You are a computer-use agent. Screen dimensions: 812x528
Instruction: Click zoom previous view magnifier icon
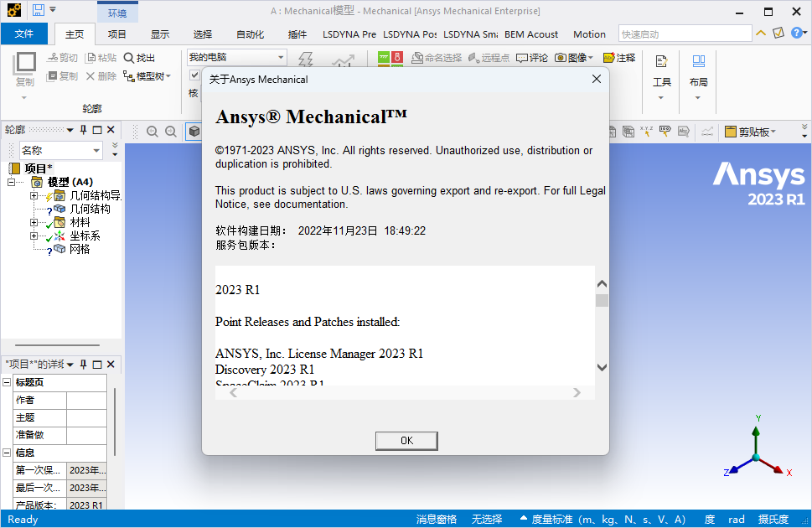pos(152,132)
